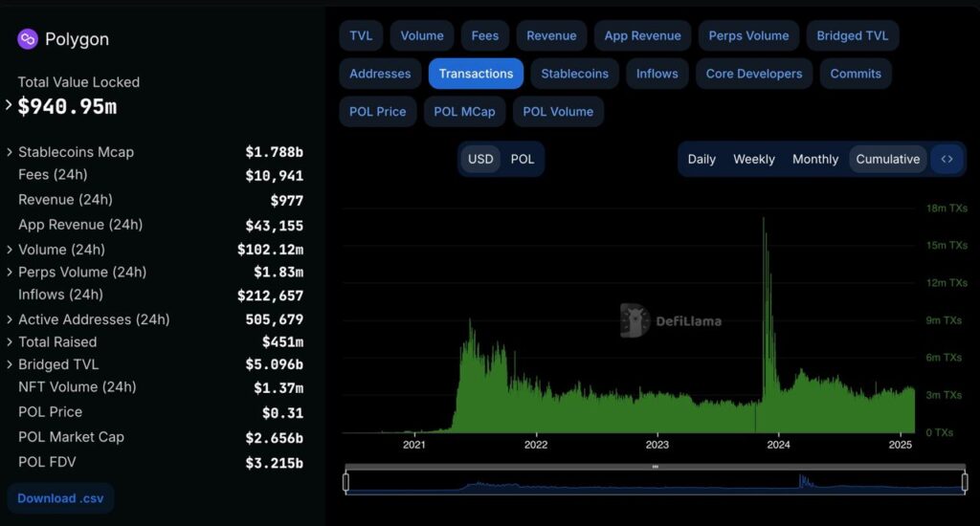Toggle the Perps Volume metric
The width and height of the screenshot is (980, 526).
pos(748,35)
